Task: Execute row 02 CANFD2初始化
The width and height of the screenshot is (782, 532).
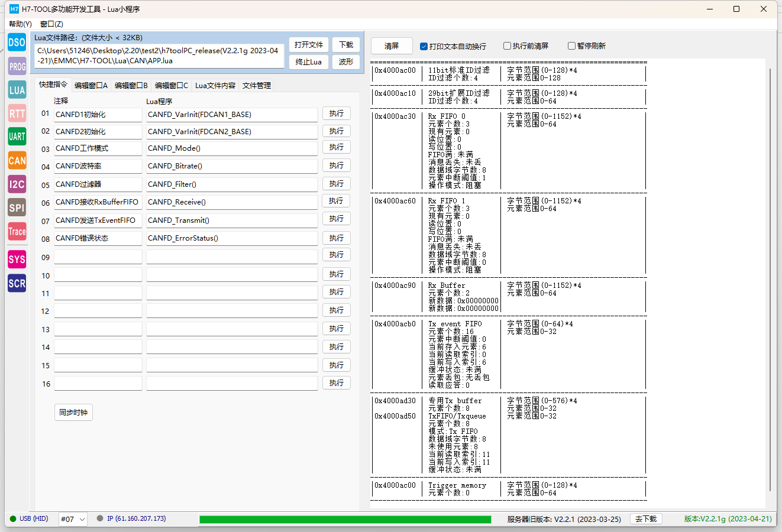Action: point(337,131)
